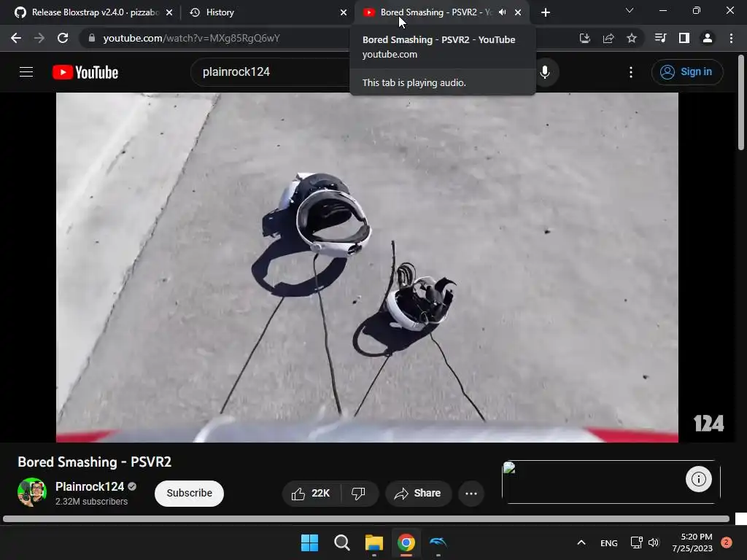Viewport: 747px width, 560px height.
Task: Show hidden system tray icons
Action: point(581,542)
